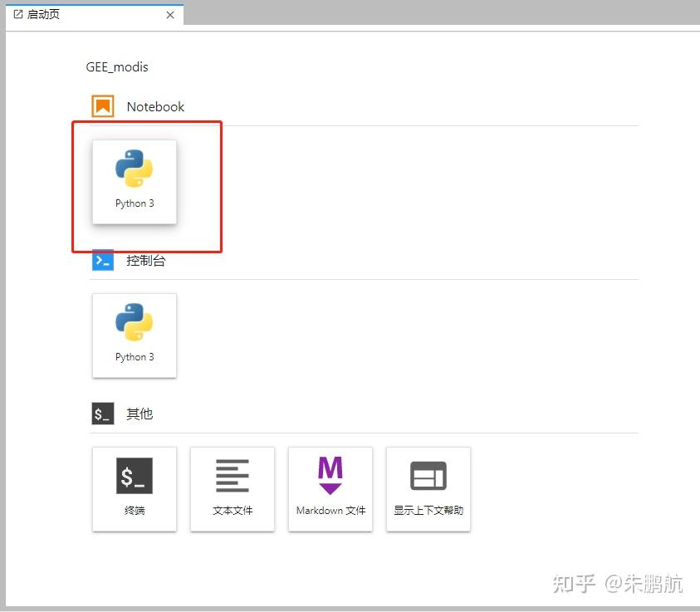Screen dimensions: 700x612
Task: Click the 其他 section heading text
Action: 140,414
